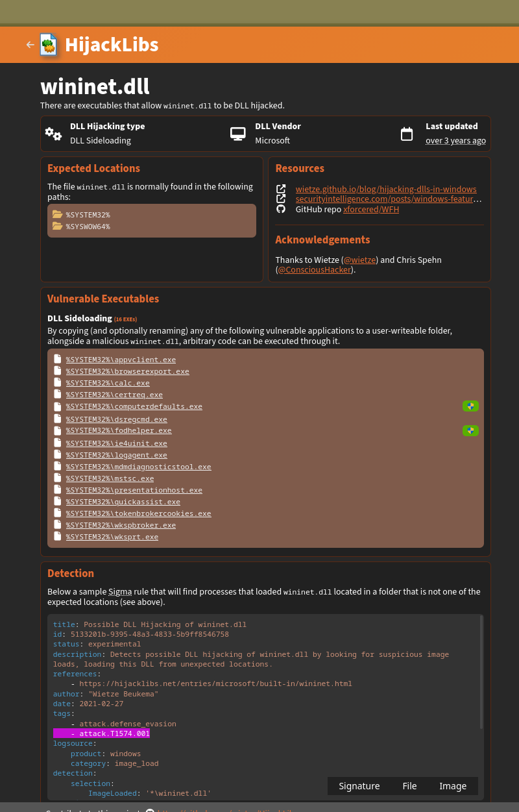Open the @wietze profile link

pos(359,260)
